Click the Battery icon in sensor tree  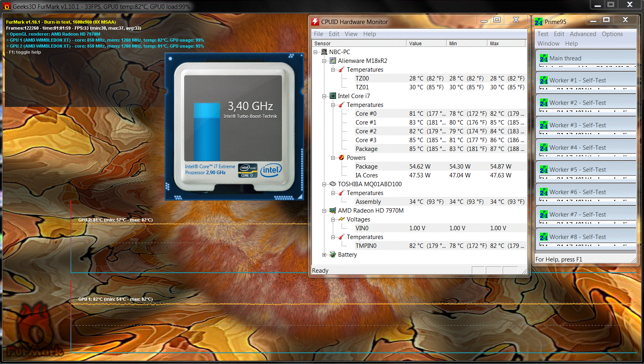click(x=333, y=255)
